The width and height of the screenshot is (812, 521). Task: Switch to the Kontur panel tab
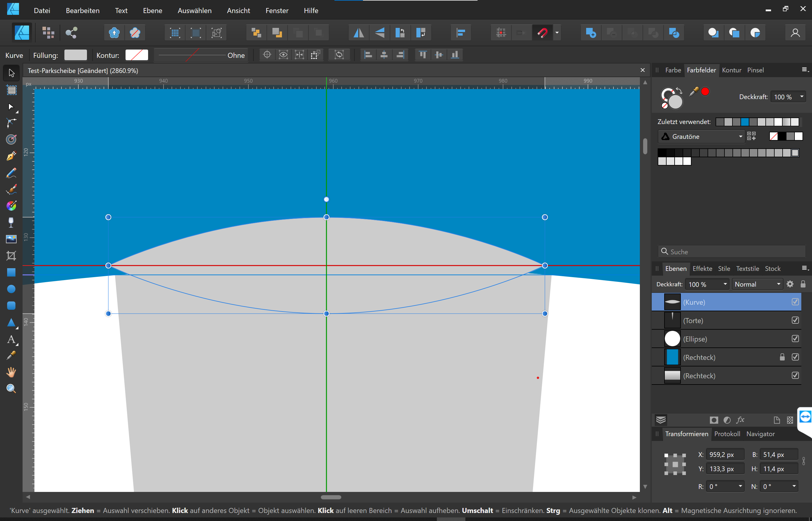[x=731, y=70]
